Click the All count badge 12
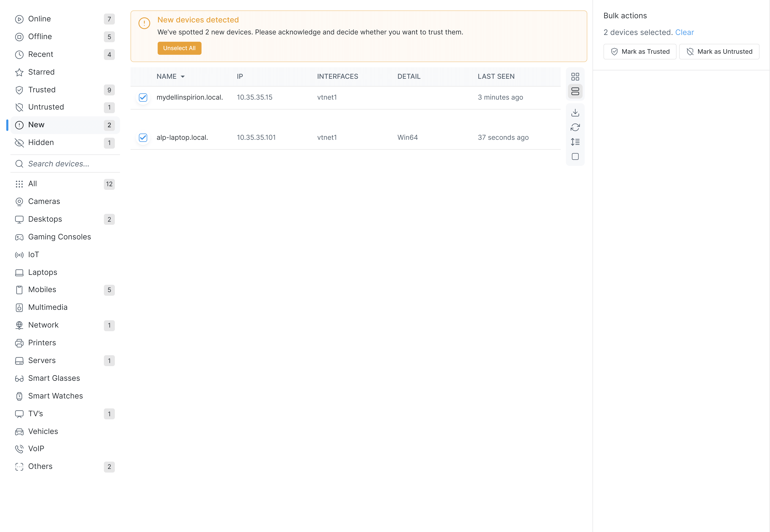Viewport: 770px width, 532px height. coord(109,184)
